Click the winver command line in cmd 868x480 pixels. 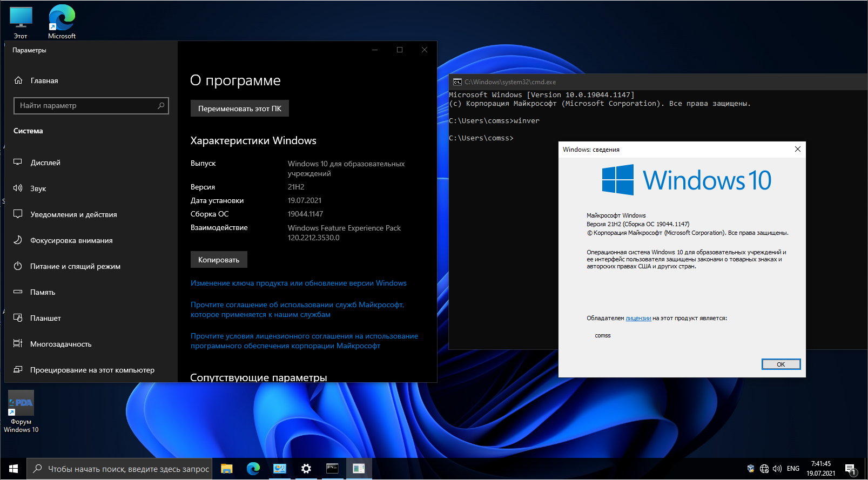pos(494,121)
